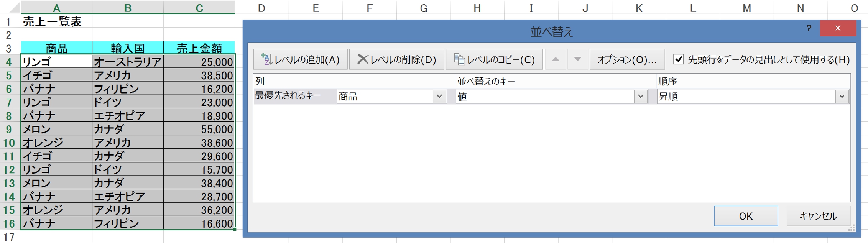Screen dimensions: 868x243
Task: Click the help question mark icon
Action: tap(809, 28)
